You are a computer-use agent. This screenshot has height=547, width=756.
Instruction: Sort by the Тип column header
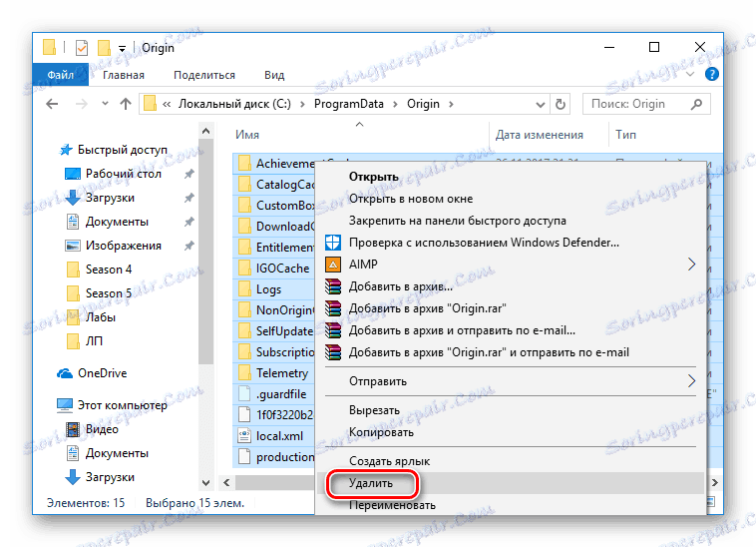(x=625, y=135)
